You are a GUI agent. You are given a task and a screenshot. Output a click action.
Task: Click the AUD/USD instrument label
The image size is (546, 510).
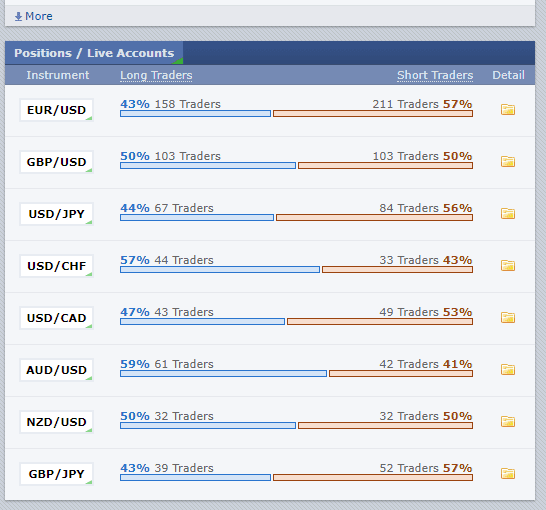pyautogui.click(x=56, y=370)
